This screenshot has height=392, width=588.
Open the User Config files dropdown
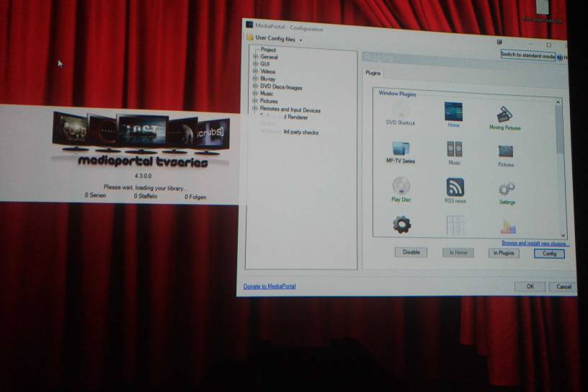(275, 38)
